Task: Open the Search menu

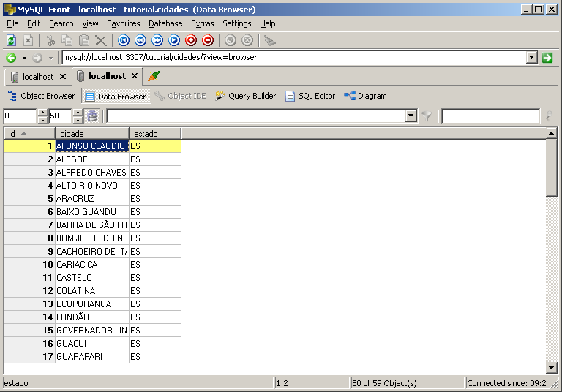Action: click(x=61, y=23)
